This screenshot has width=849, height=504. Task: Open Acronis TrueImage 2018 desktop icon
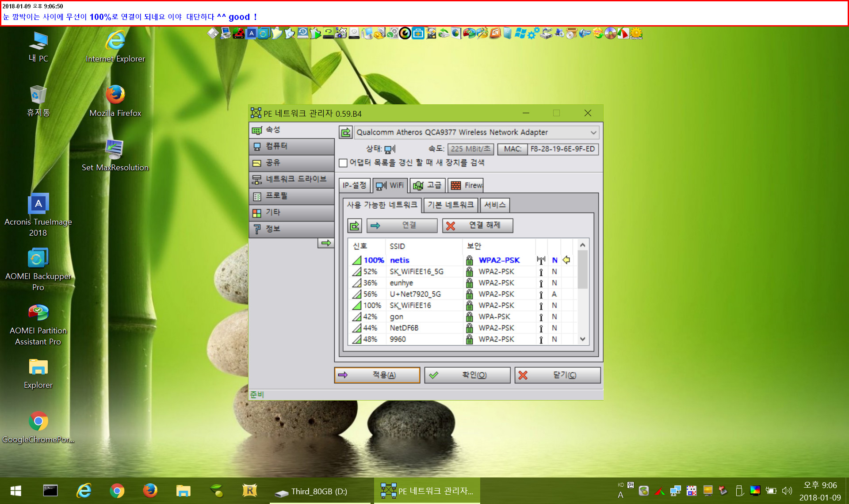(x=38, y=215)
